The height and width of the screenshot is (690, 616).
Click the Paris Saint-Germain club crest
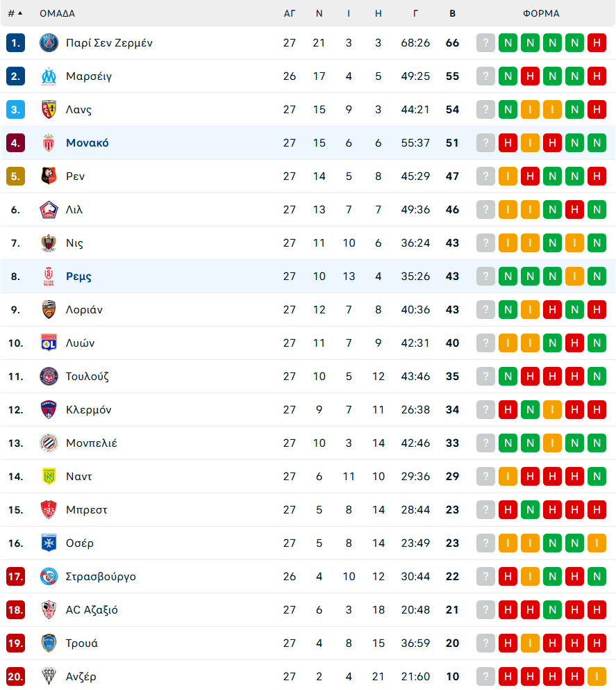pyautogui.click(x=49, y=42)
